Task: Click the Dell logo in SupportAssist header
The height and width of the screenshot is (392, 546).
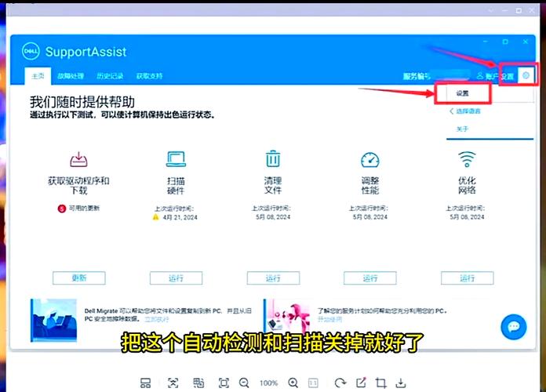Action: [31, 52]
